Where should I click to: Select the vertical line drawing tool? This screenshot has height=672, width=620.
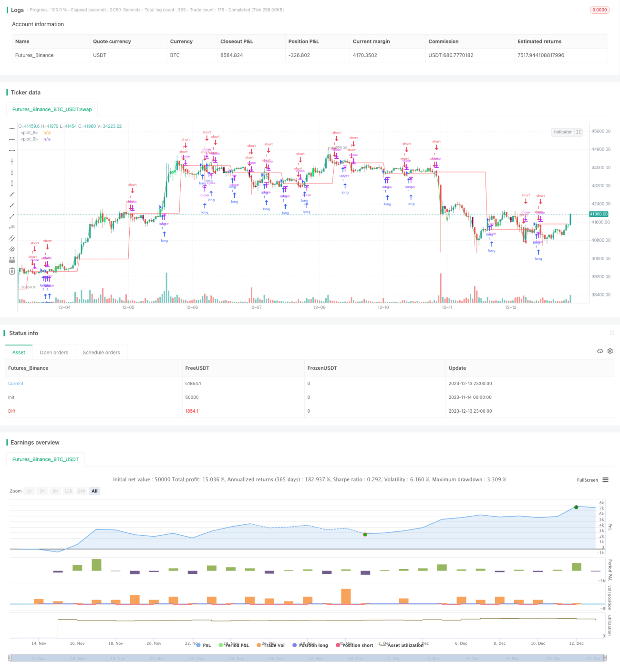12,161
